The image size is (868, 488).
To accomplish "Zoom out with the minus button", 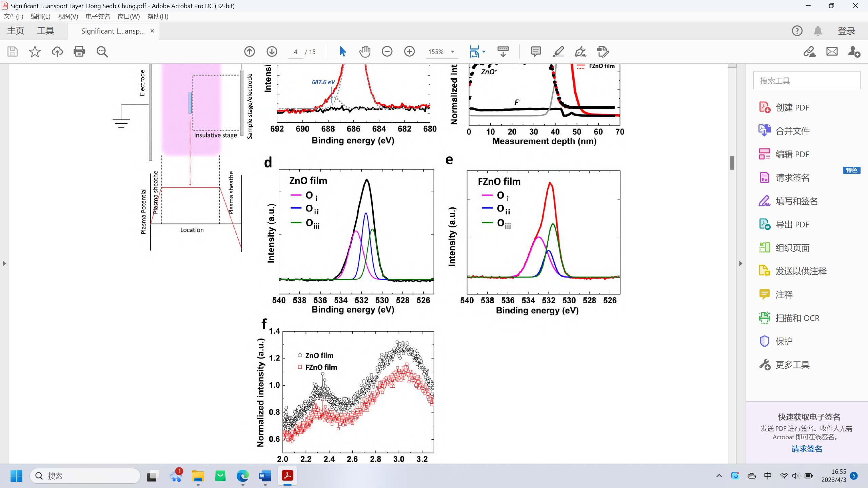I will [387, 52].
